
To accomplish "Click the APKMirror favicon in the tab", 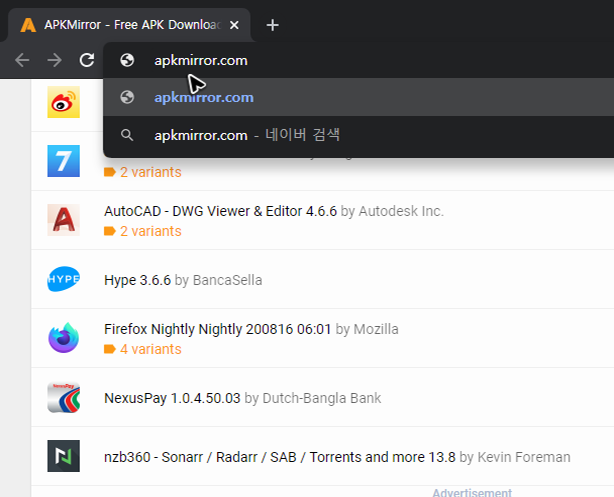I will 28,25.
